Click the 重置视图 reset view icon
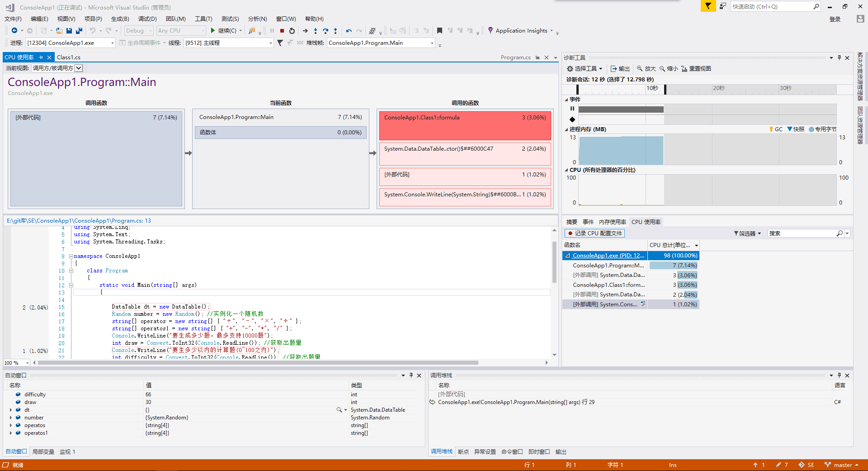Viewport: 868px width, 471px height. click(x=684, y=69)
